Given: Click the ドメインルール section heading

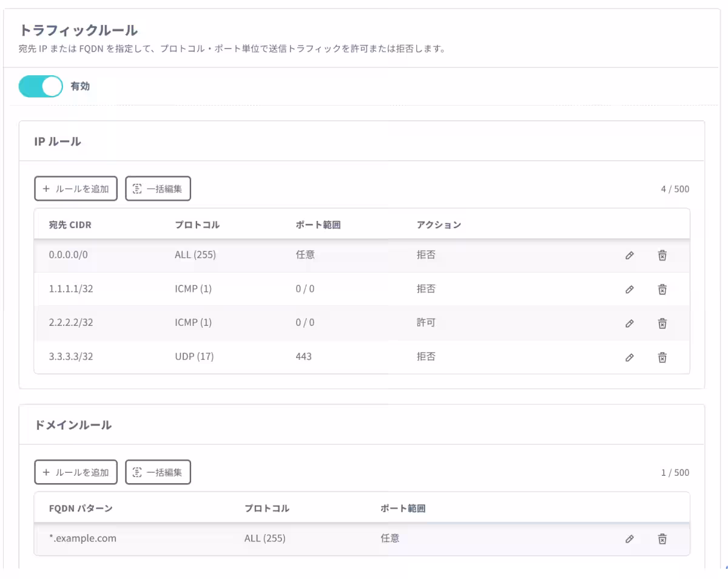Looking at the screenshot, I should click(x=73, y=425).
